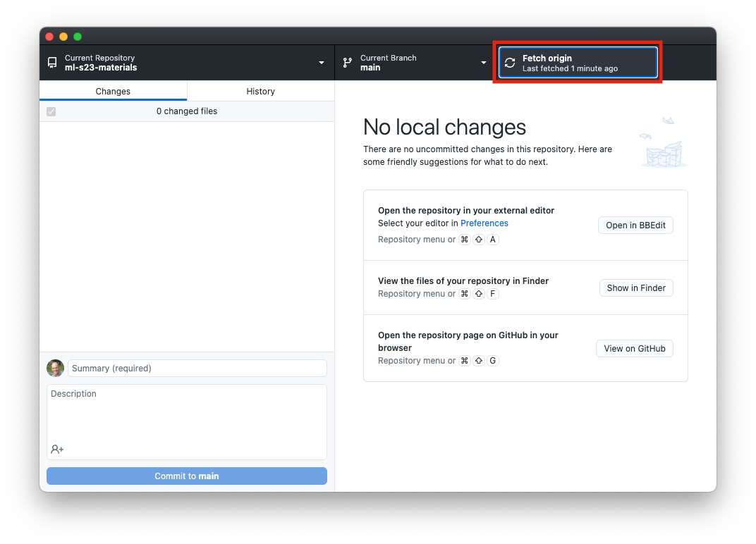Expand the Current Repository dropdown arrow
The width and height of the screenshot is (756, 544).
pos(322,63)
